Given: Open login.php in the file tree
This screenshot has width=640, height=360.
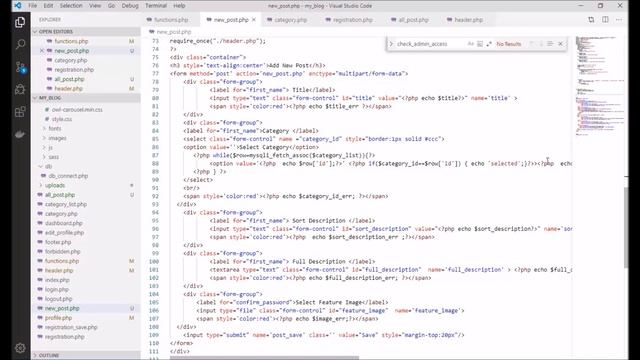Looking at the screenshot, I should (x=57, y=289).
